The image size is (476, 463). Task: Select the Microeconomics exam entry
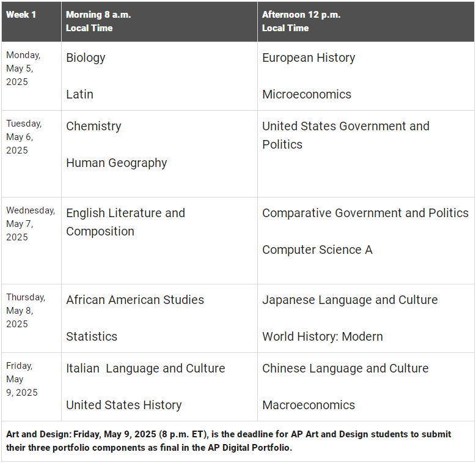pyautogui.click(x=307, y=94)
